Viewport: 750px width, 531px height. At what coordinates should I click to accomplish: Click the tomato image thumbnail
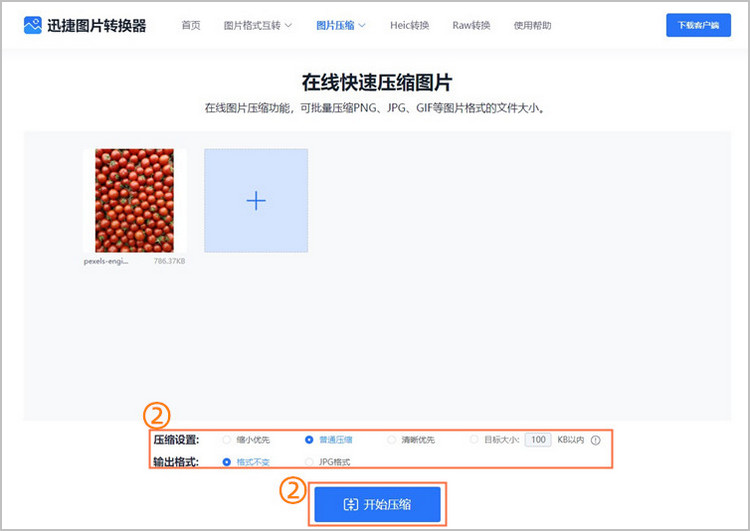(134, 200)
